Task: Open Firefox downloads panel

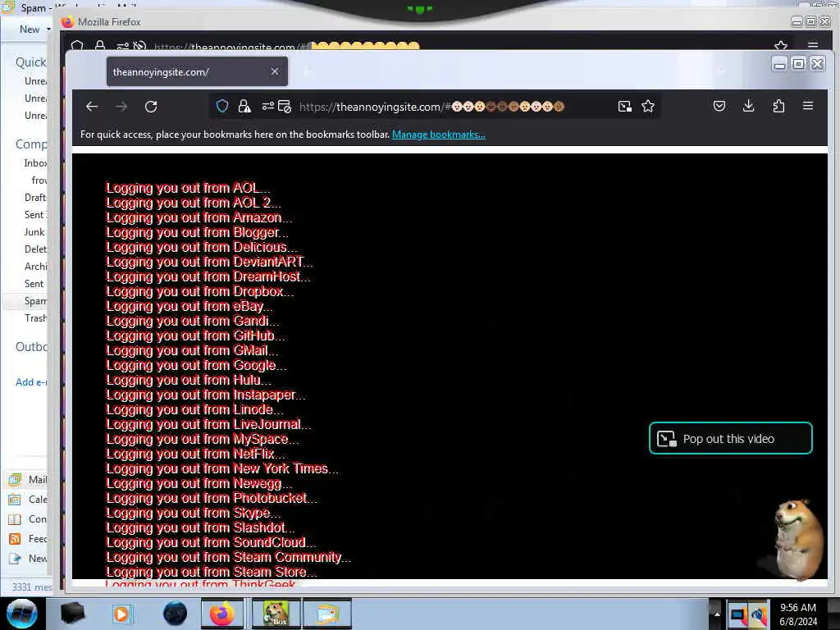Action: point(749,106)
